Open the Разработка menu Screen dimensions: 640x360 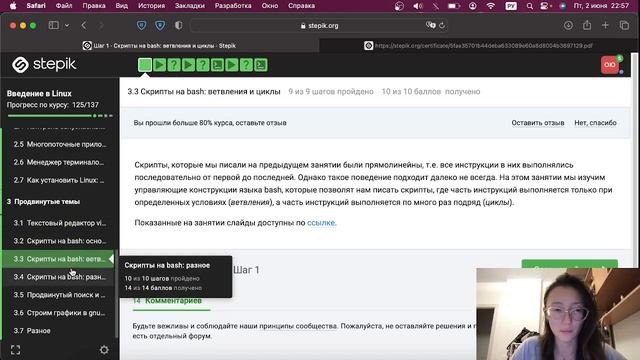click(233, 6)
